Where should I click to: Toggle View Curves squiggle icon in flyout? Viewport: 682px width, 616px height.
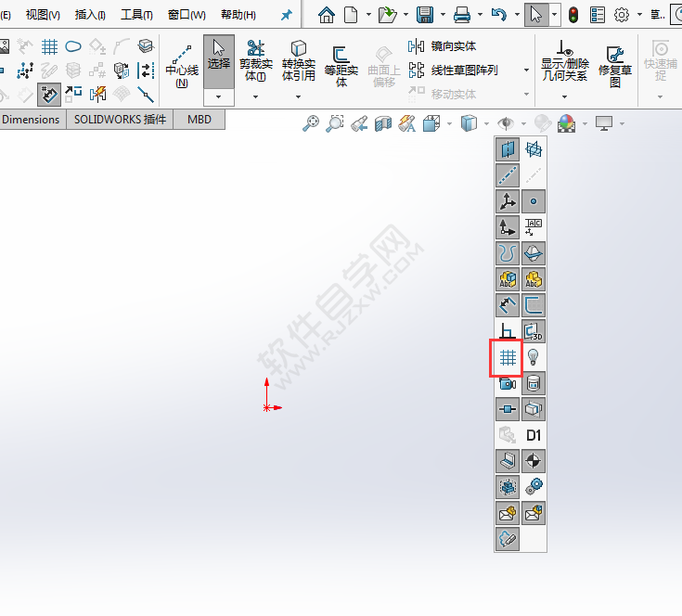[508, 253]
